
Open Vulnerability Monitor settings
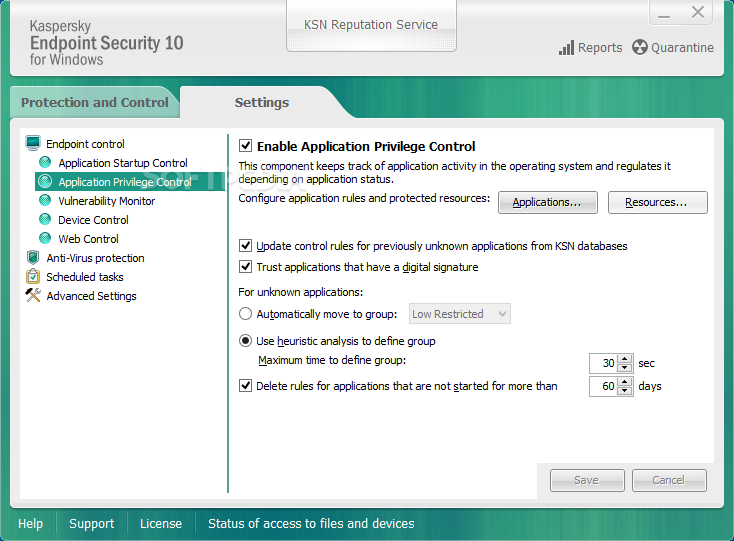click(107, 201)
